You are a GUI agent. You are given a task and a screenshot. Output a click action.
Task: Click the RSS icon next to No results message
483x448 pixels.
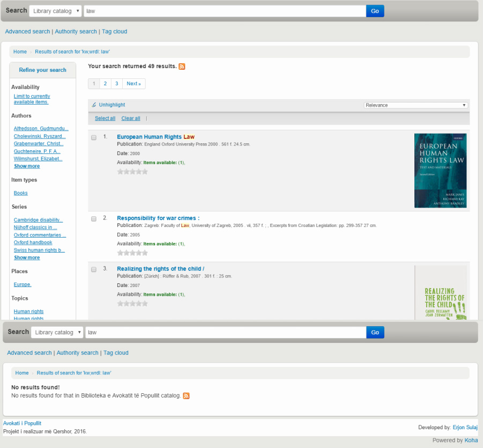[x=186, y=396]
